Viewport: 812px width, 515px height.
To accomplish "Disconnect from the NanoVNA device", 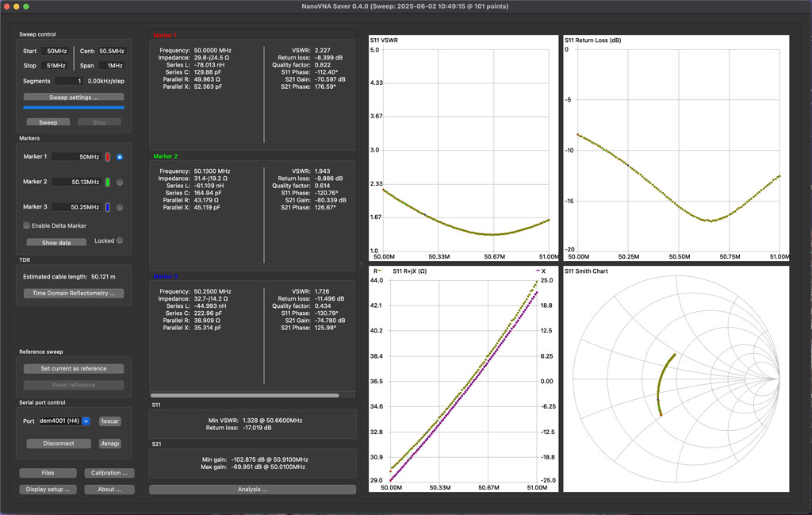I will tap(59, 444).
